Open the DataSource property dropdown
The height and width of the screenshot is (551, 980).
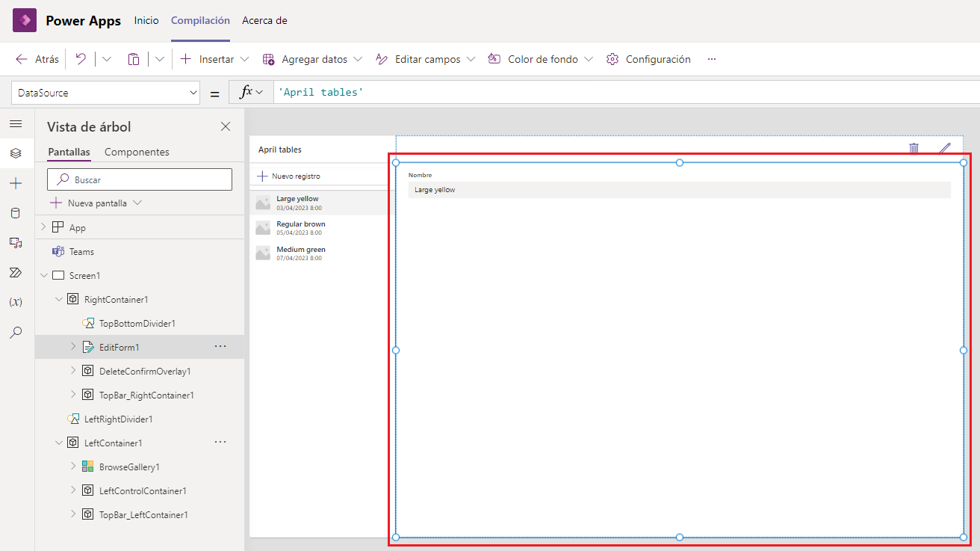click(x=105, y=93)
